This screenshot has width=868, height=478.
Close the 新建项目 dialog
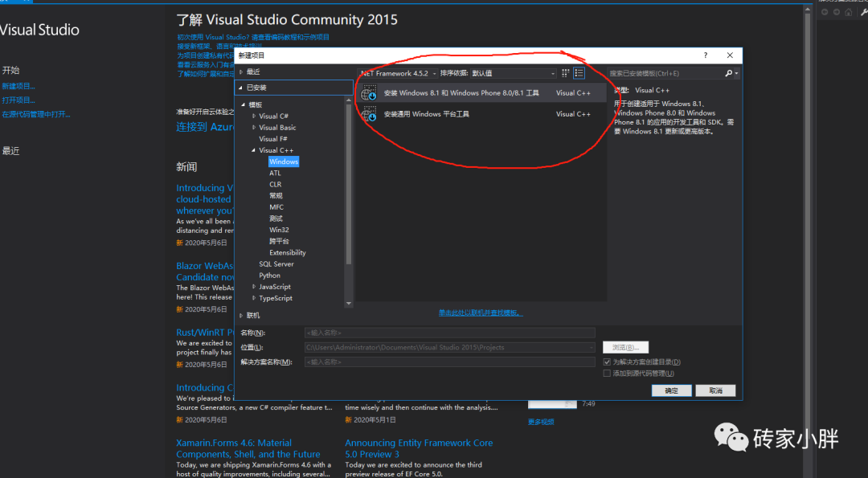[730, 55]
